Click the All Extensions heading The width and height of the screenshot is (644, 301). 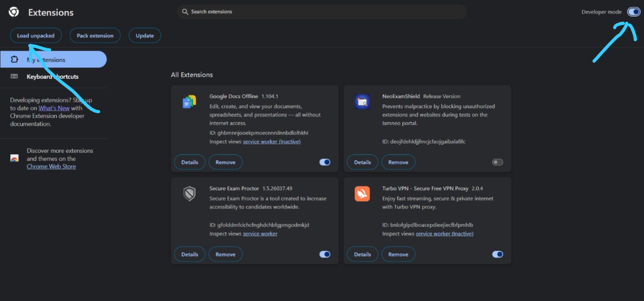(192, 75)
